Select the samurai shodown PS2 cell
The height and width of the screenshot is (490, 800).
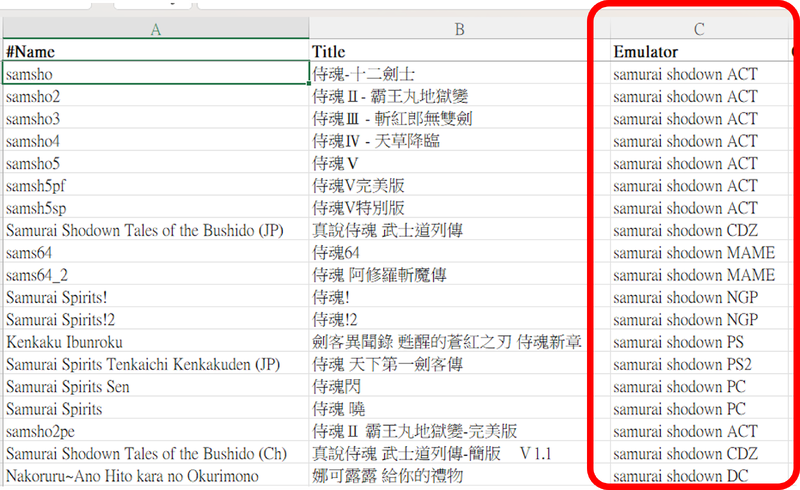(699, 364)
